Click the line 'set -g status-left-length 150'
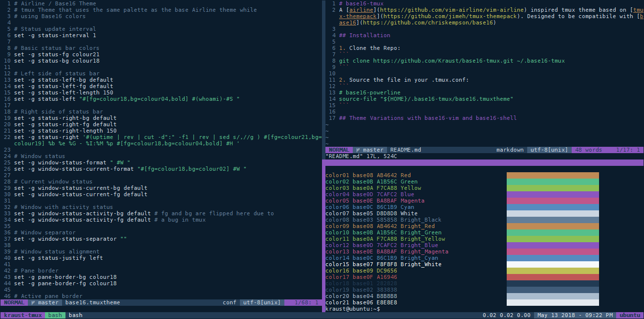The width and height of the screenshot is (644, 319). tap(64, 92)
